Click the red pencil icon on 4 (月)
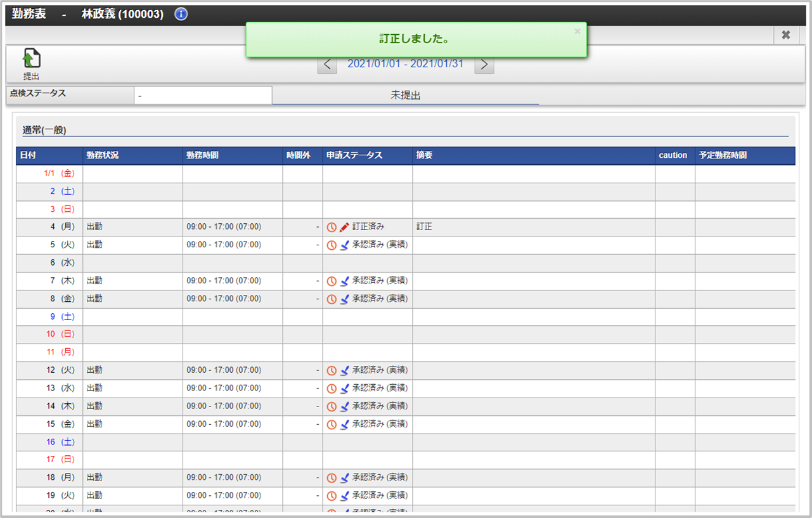812x518 pixels. (344, 227)
